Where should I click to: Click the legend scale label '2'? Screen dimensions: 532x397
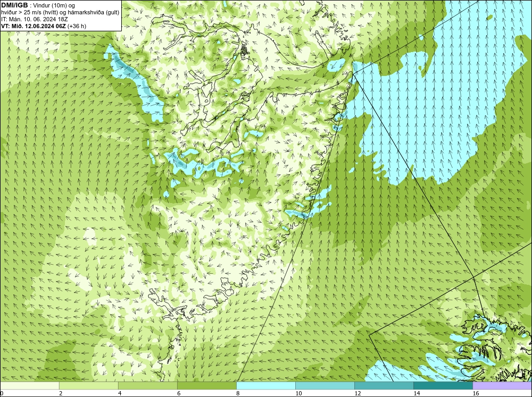point(61,393)
